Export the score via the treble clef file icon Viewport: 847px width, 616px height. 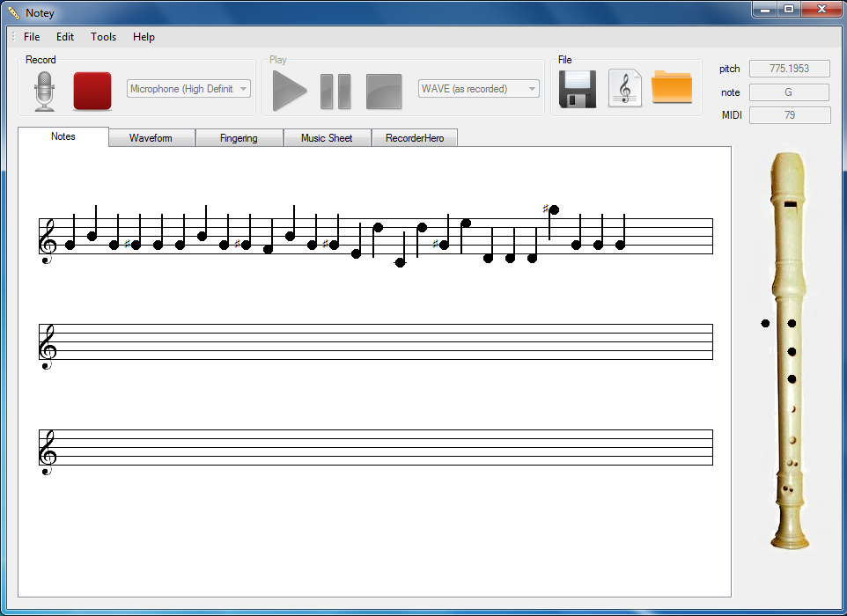click(x=626, y=88)
